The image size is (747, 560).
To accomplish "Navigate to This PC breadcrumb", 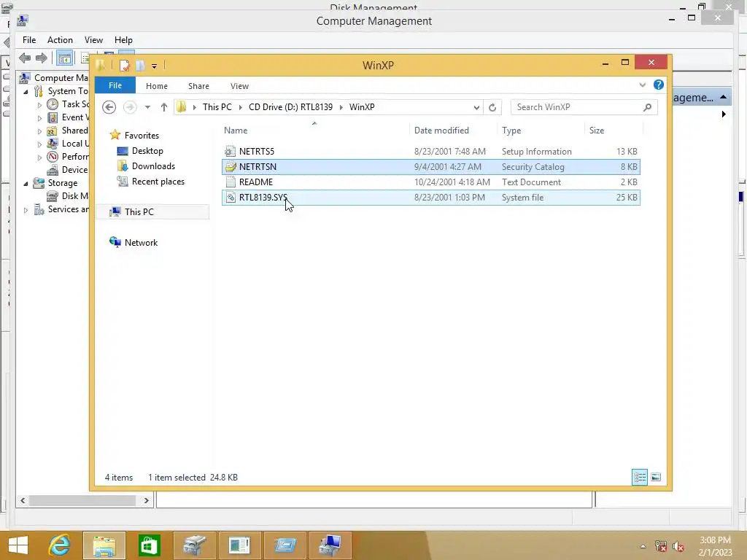I will click(217, 107).
